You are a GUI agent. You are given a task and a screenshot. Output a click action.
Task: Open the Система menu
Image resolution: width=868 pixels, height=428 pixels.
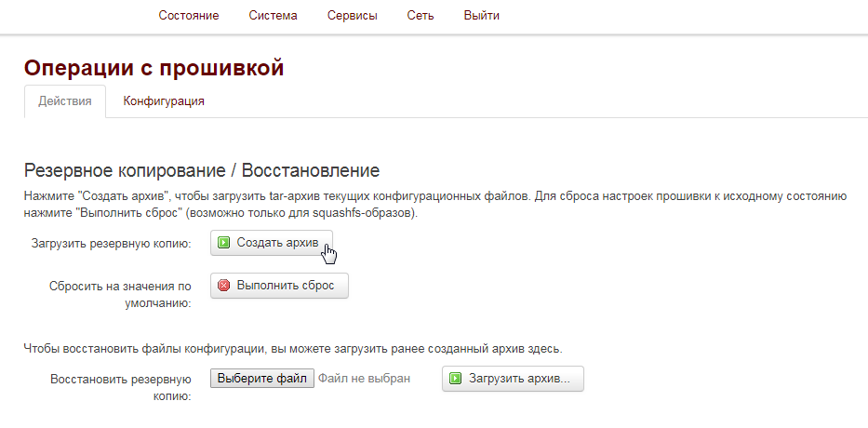pos(273,16)
